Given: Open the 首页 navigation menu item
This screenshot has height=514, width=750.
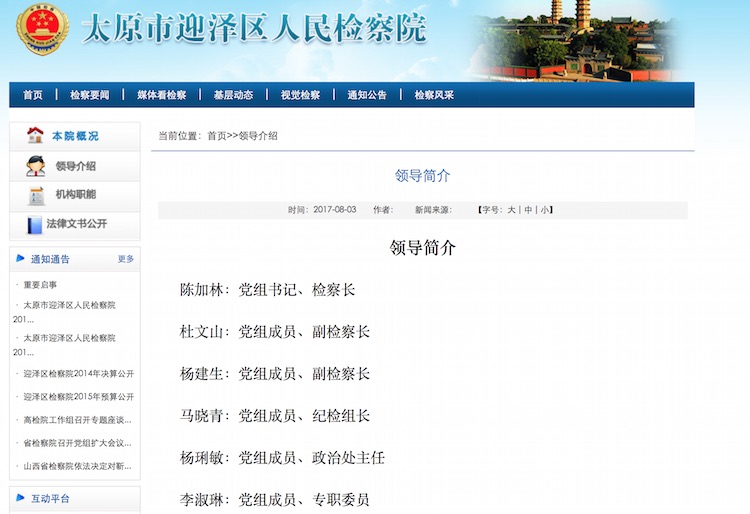Looking at the screenshot, I should point(33,95).
